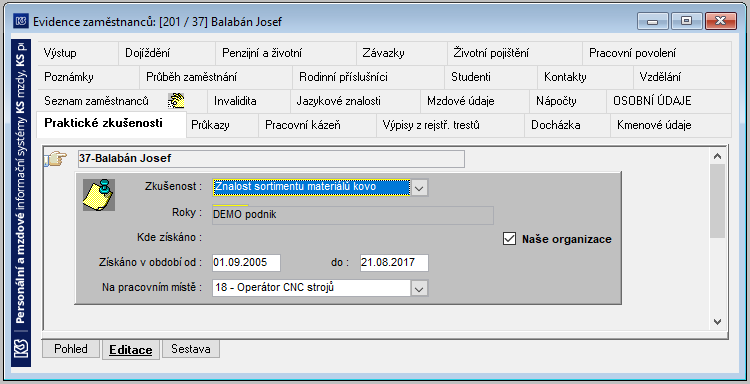
Task: Open the Dojíždění tab
Action: (166, 53)
